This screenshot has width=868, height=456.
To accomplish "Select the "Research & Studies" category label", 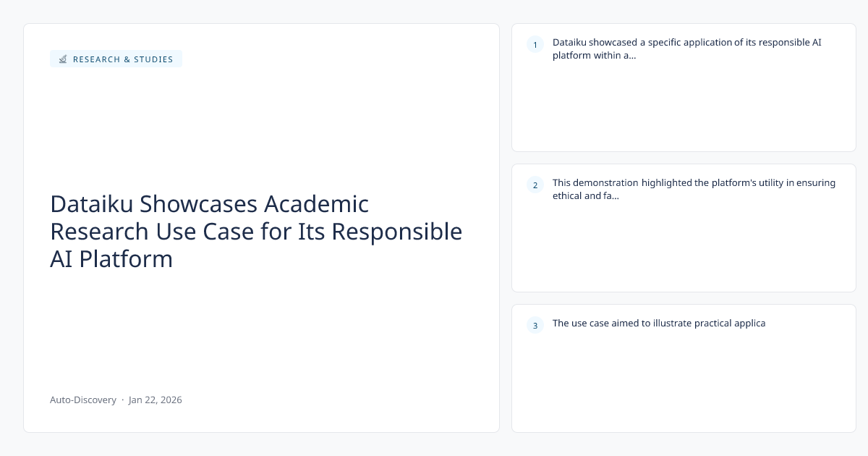I will coord(123,59).
